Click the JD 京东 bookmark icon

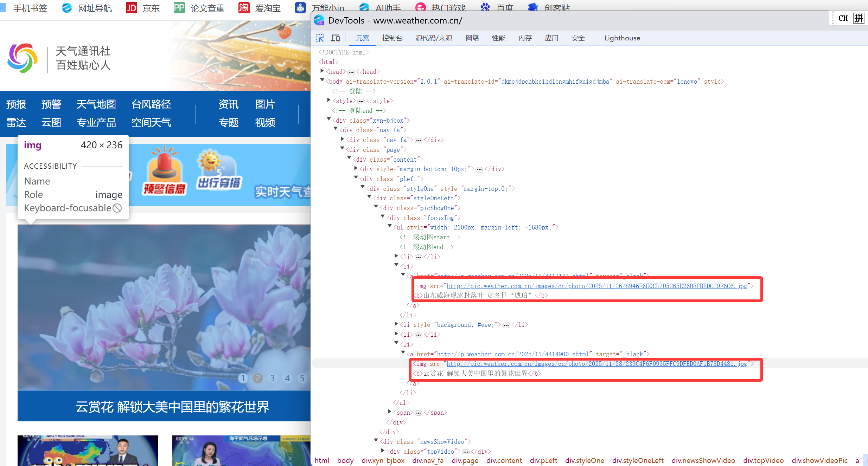click(x=131, y=8)
